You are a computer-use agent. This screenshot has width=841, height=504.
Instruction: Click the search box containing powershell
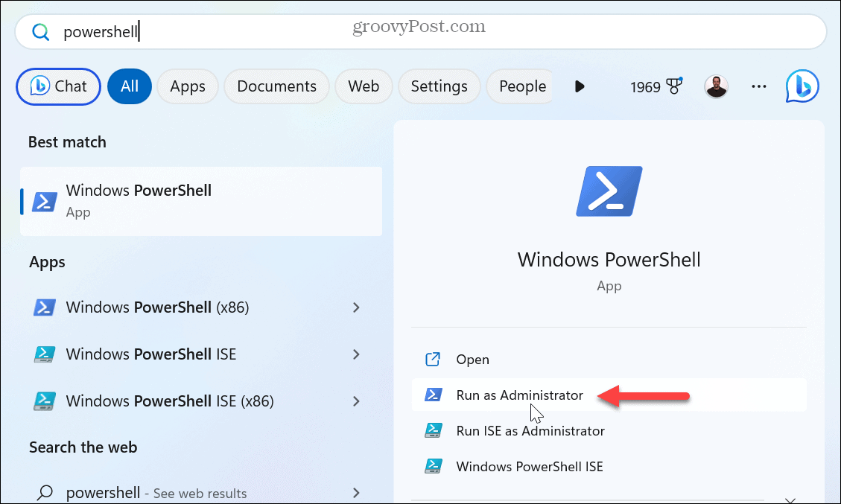(x=421, y=32)
